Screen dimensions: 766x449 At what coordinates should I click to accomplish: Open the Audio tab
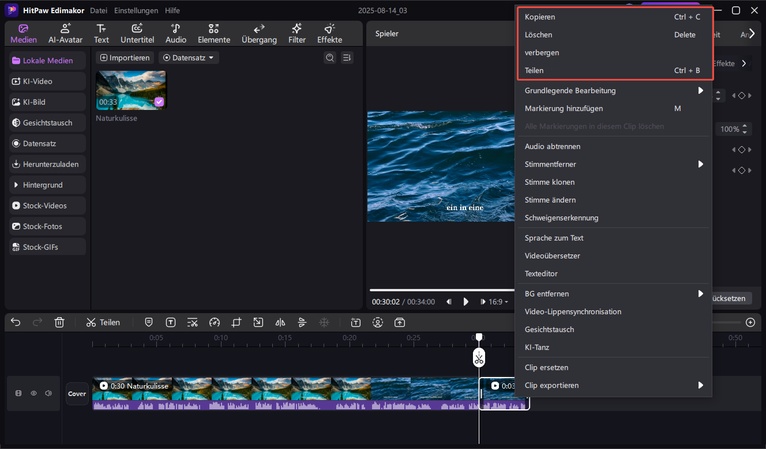point(175,34)
